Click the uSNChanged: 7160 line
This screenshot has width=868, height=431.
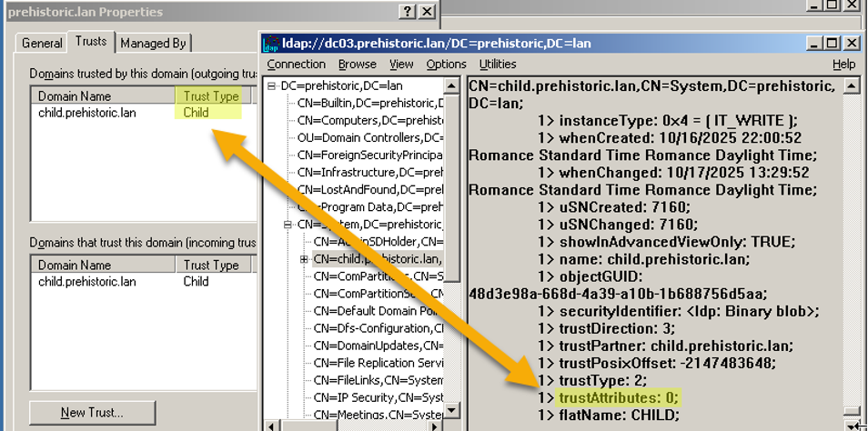pyautogui.click(x=619, y=224)
